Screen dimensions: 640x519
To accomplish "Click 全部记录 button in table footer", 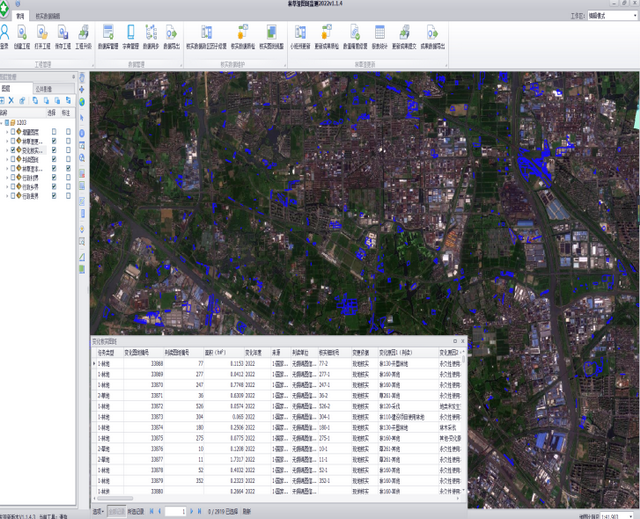I will coord(116,511).
